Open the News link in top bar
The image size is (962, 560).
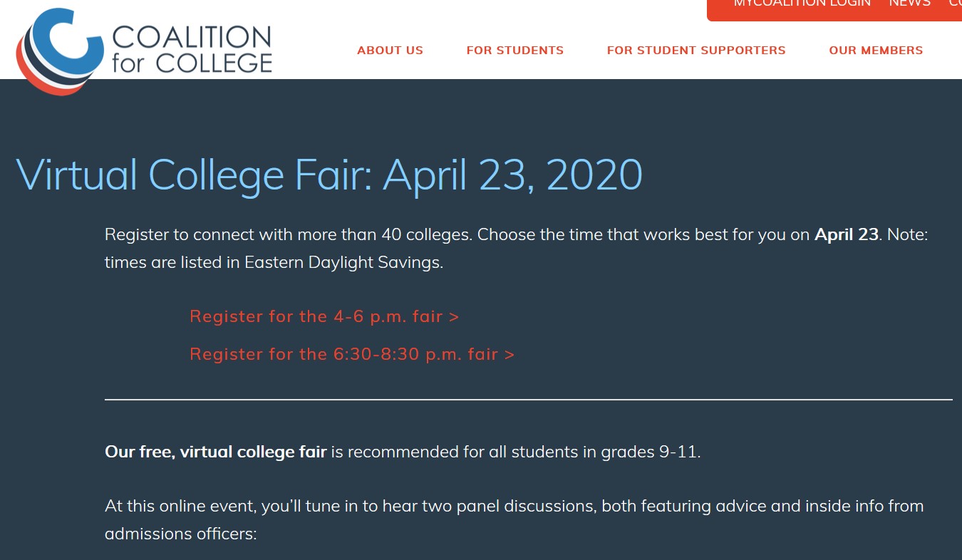909,4
